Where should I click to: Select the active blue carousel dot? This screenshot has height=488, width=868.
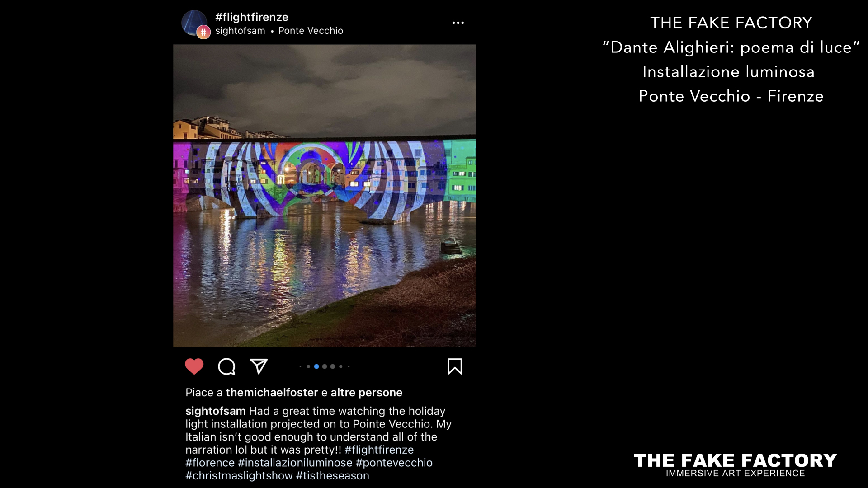tap(316, 366)
